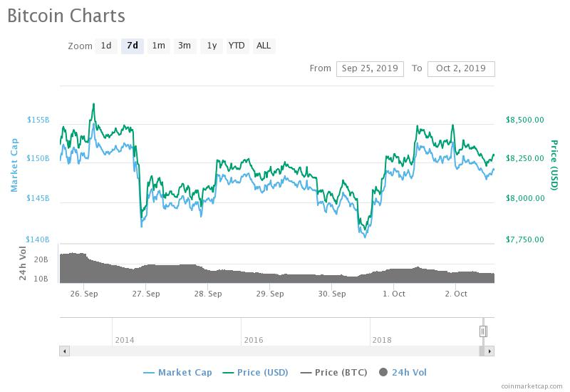Edit the To date Oct 2, 2019
The height and width of the screenshot is (392, 570).
[x=461, y=68]
